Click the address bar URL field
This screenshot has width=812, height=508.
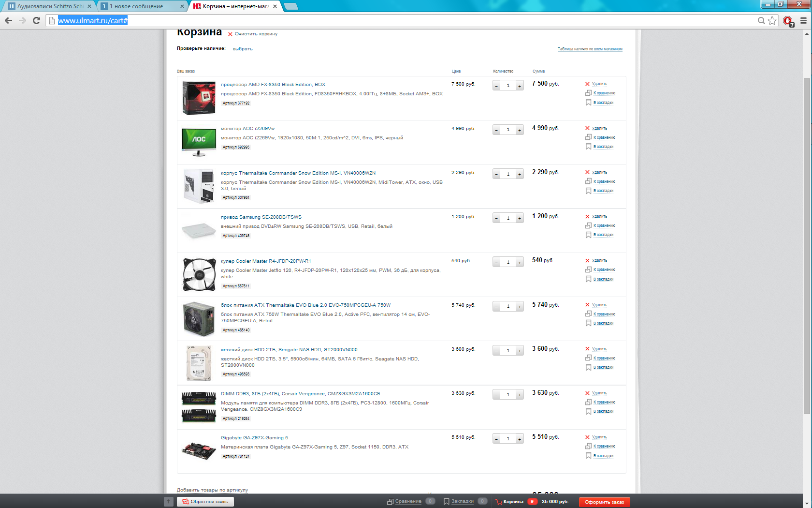(401, 20)
